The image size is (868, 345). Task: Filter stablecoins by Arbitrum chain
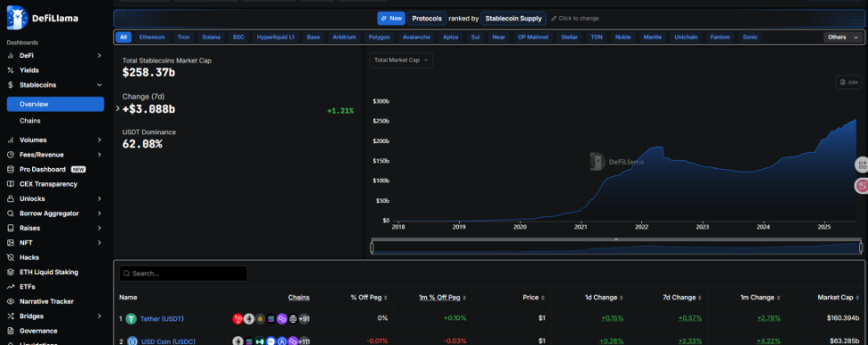[344, 38]
